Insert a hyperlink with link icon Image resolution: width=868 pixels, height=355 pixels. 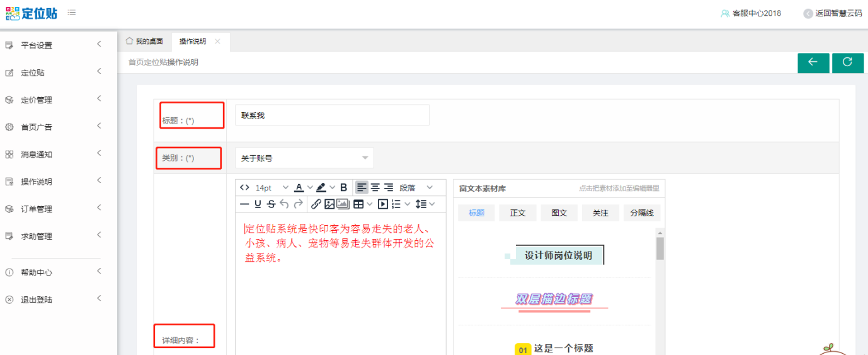pyautogui.click(x=316, y=204)
